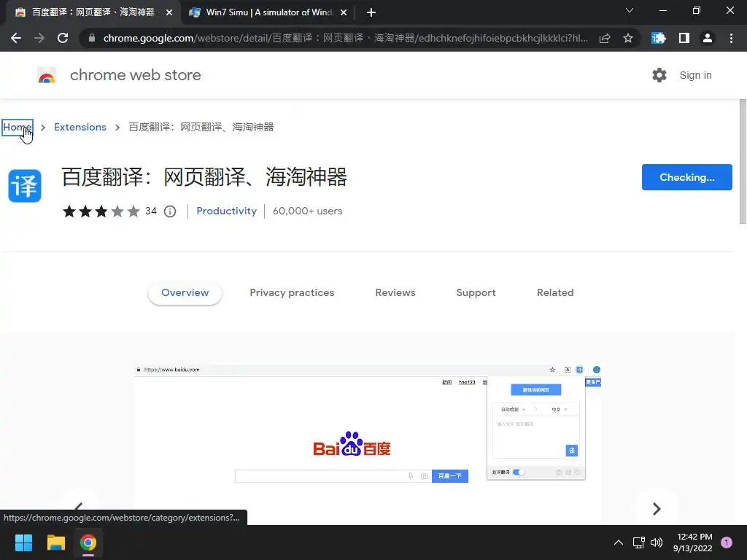
Task: Click the Checking... install button
Action: tap(686, 177)
